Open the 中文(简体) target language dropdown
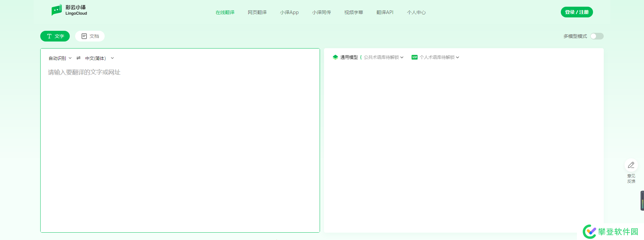The height and width of the screenshot is (240, 644). [x=99, y=58]
